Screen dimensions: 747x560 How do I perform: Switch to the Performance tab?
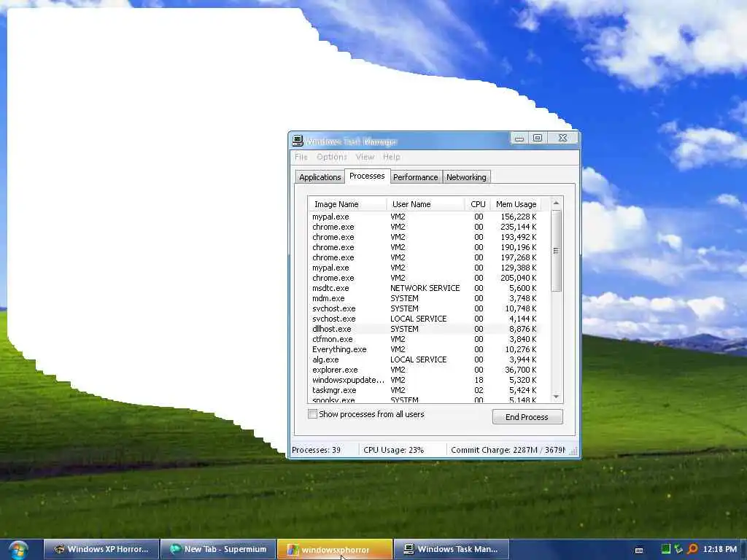point(415,177)
